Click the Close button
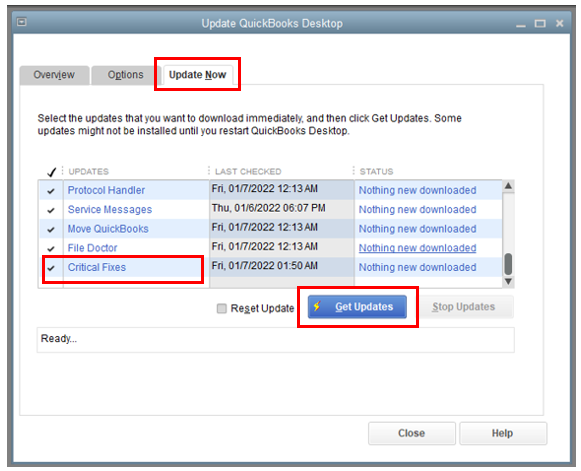 click(412, 433)
